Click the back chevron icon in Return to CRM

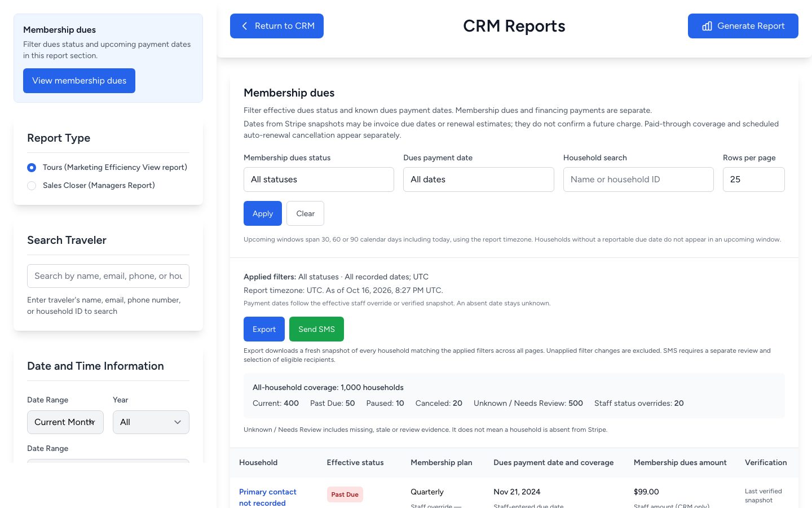click(x=244, y=26)
